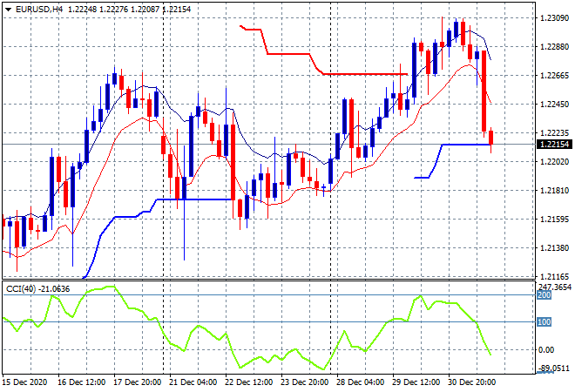
Task: Select price scale value 1.23090
Action: pyautogui.click(x=555, y=18)
